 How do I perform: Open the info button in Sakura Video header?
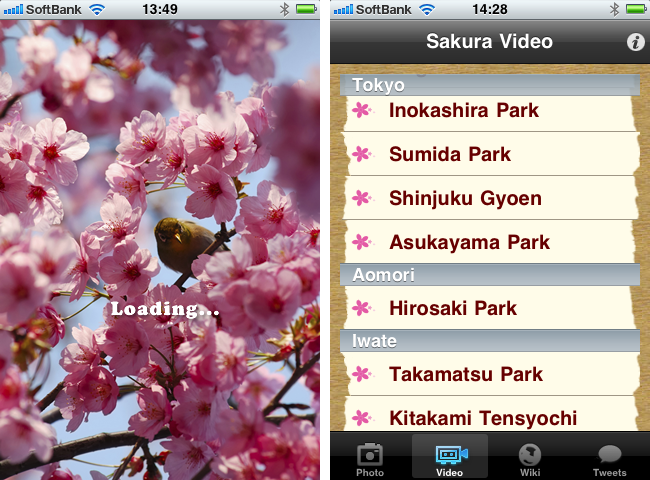pos(635,42)
